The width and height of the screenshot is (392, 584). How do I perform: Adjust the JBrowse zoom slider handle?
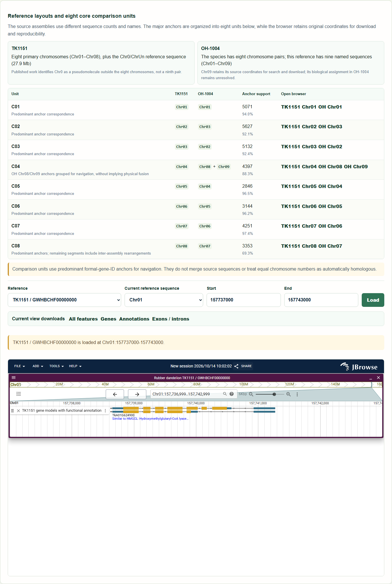(274, 394)
